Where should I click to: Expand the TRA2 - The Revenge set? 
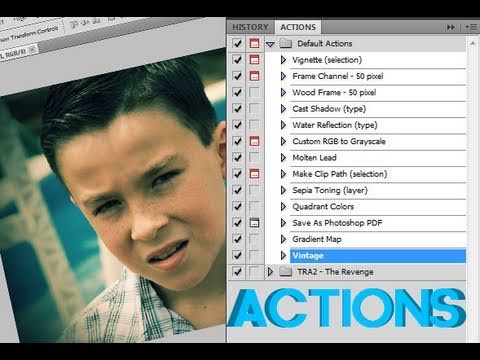click(270, 272)
